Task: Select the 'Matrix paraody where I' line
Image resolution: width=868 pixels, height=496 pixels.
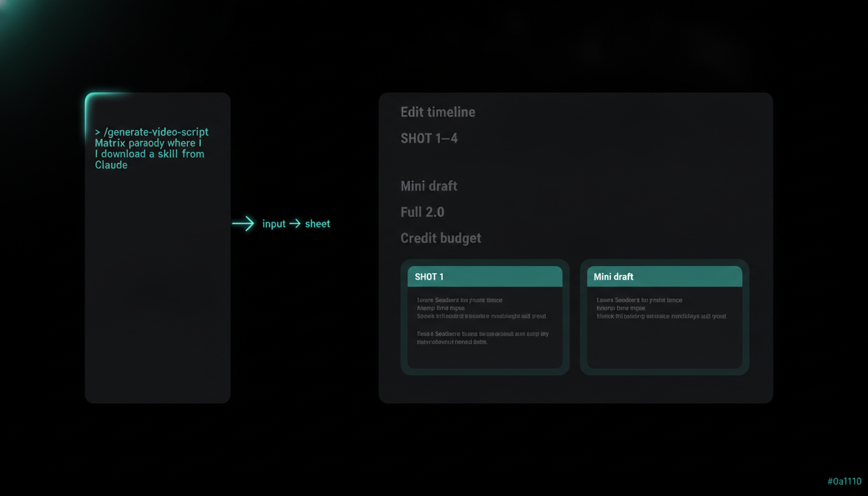Action: click(x=148, y=143)
